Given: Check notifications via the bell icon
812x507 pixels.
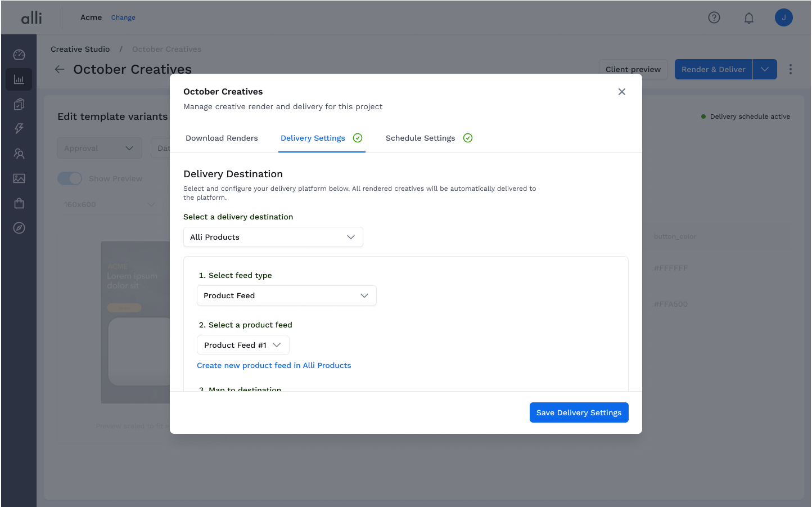Looking at the screenshot, I should click(749, 17).
